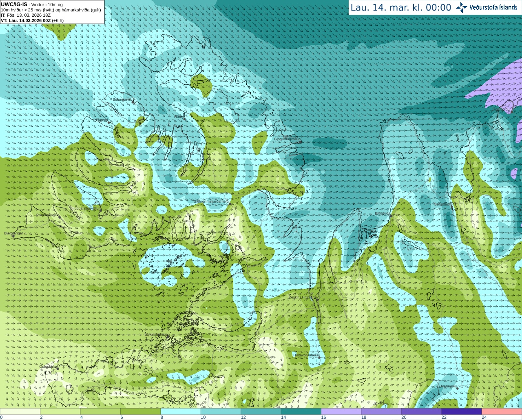The height and width of the screenshot is (420, 522).
Task: Click the Bolungarvík station label
Action: [122, 99]
